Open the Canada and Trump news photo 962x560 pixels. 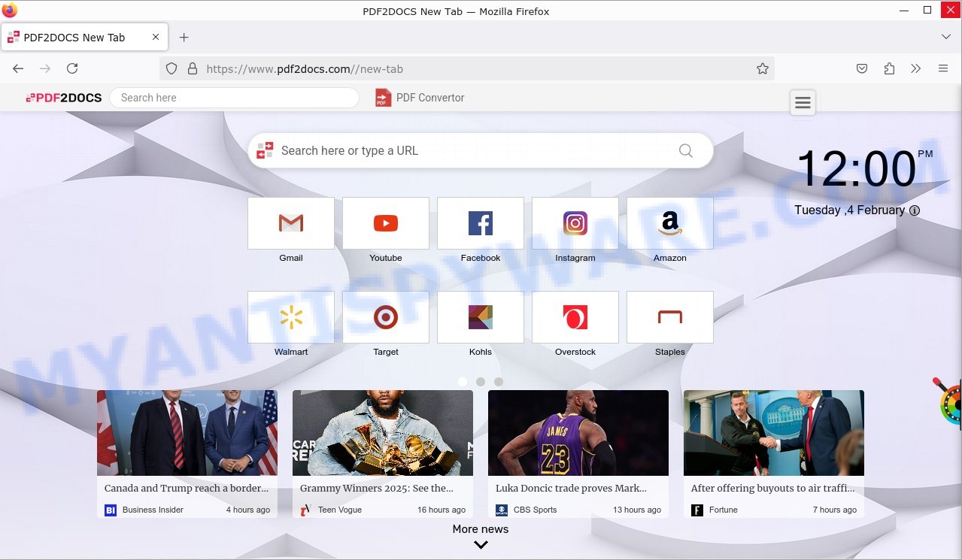coord(187,433)
